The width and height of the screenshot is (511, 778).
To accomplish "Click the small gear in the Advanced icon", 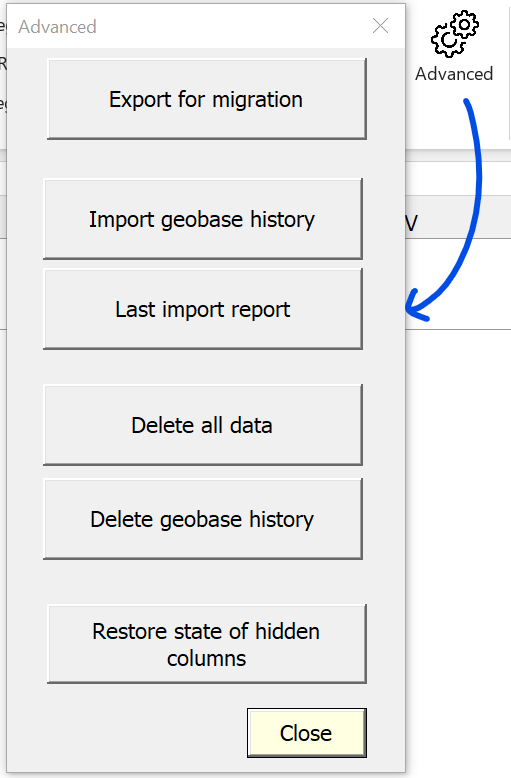I will coord(465,23).
